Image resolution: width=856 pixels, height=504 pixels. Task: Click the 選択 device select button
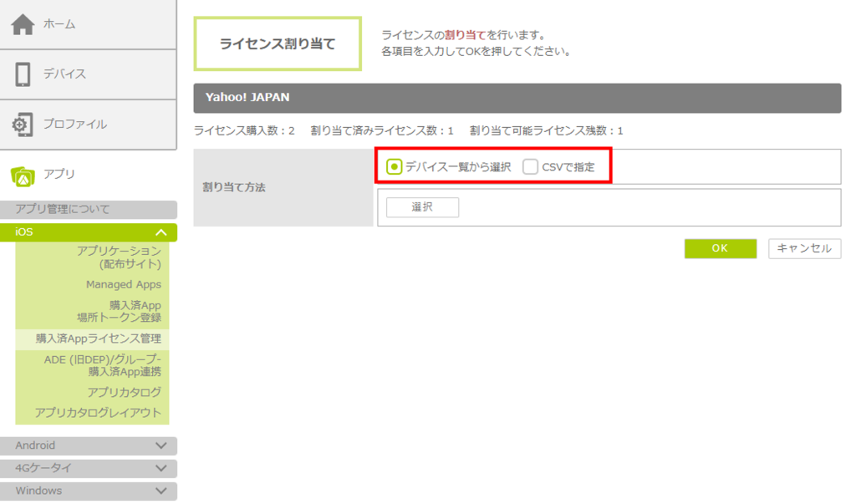click(422, 207)
